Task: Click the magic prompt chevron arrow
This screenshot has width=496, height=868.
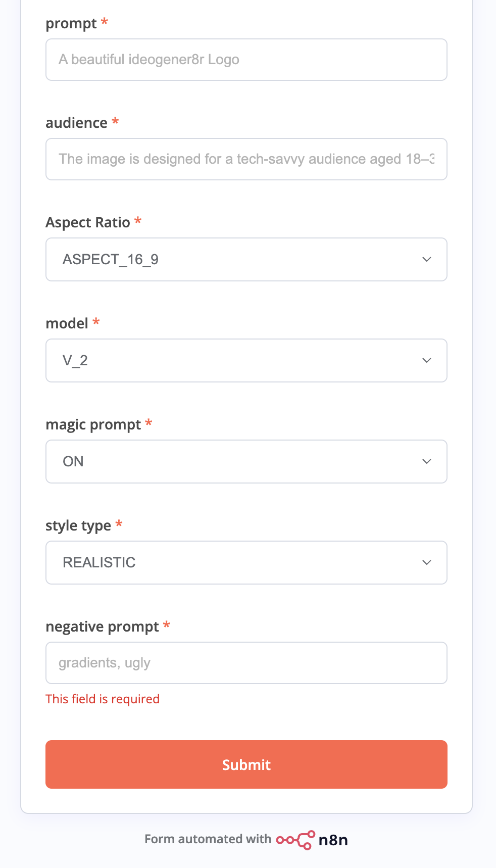Action: coord(427,462)
